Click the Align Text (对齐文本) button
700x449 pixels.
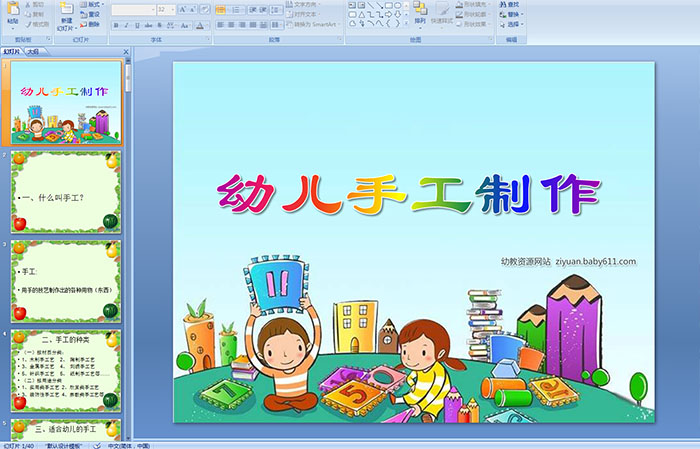(x=302, y=14)
